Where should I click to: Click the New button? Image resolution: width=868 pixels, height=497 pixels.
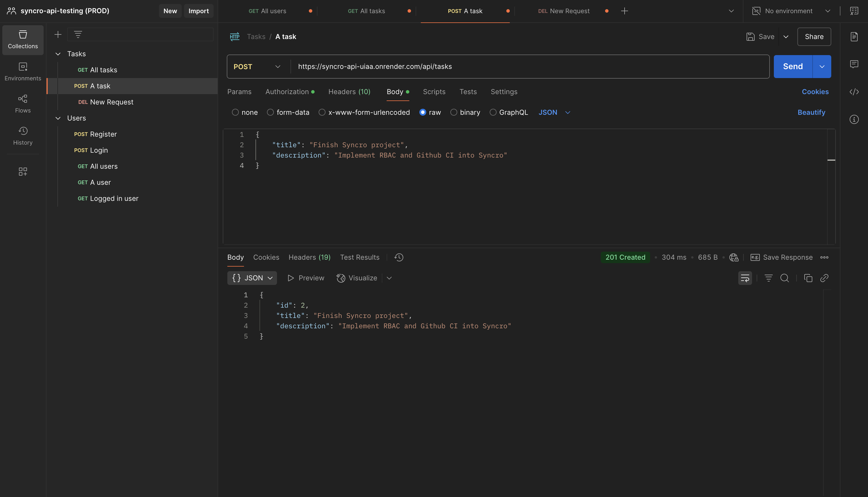[170, 11]
